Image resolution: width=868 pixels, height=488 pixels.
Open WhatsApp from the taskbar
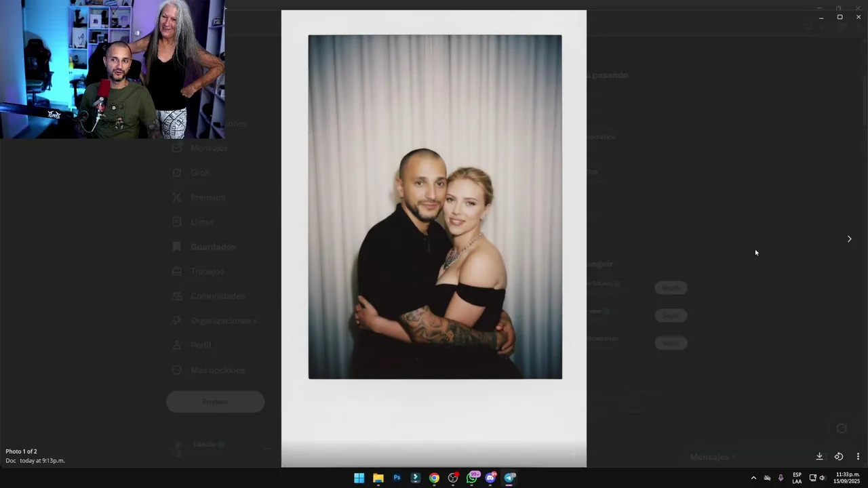[472, 478]
